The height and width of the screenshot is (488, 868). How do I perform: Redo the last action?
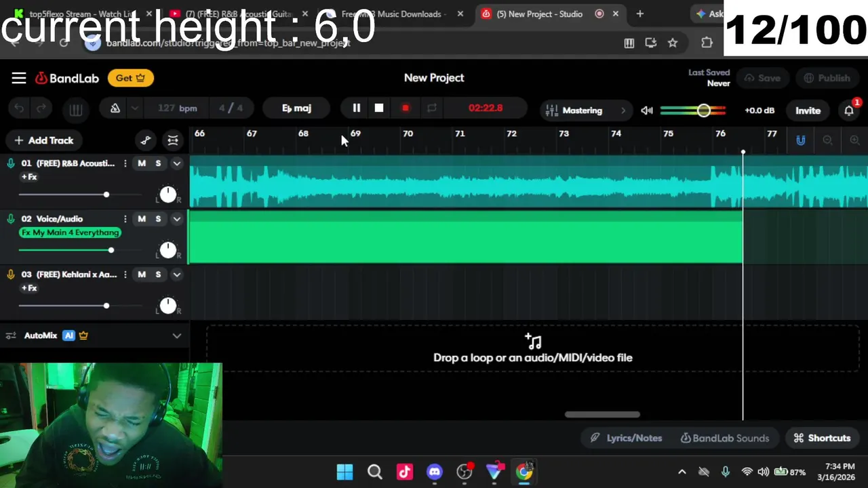pyautogui.click(x=41, y=108)
